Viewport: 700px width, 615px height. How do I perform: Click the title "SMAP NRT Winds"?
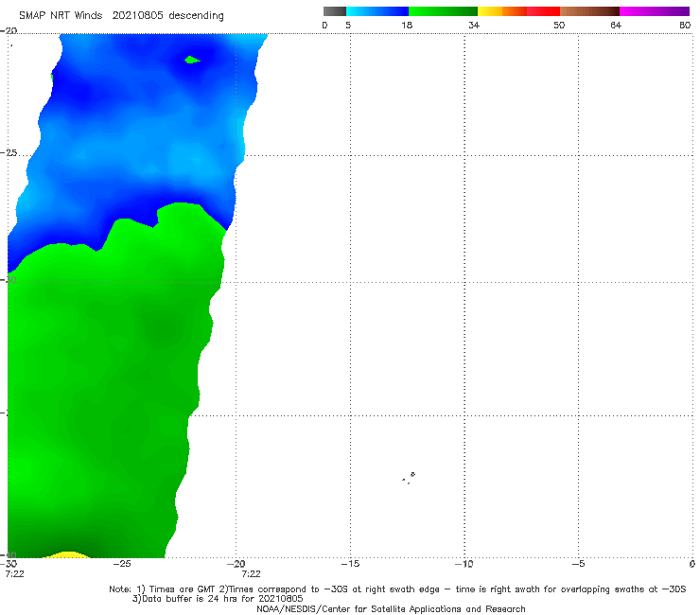click(x=61, y=16)
